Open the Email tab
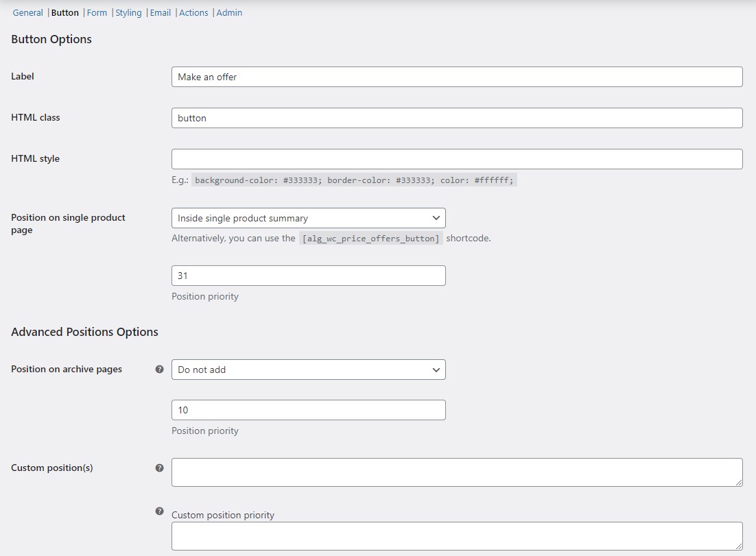 [160, 12]
